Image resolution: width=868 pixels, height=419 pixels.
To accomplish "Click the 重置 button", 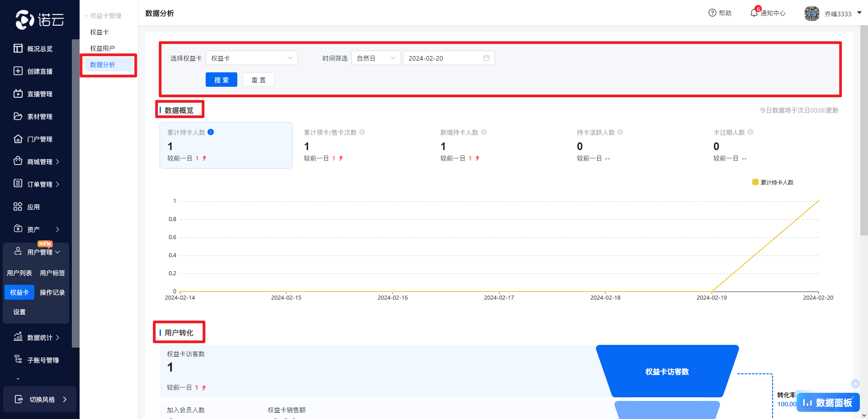I will point(258,80).
